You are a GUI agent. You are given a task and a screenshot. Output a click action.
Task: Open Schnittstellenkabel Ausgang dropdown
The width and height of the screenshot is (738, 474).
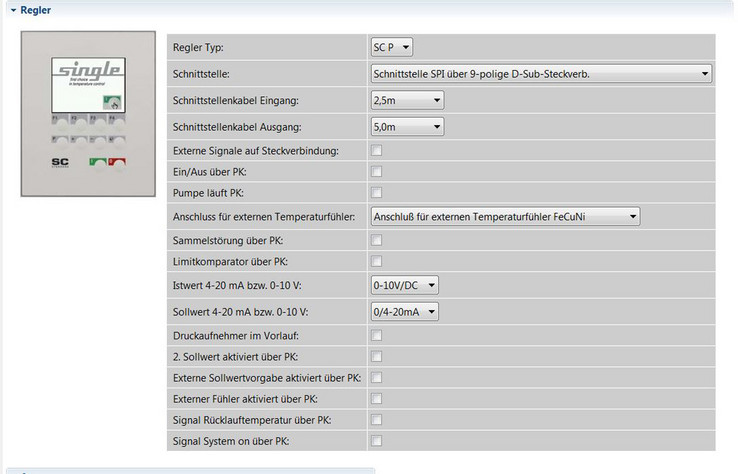tap(407, 127)
